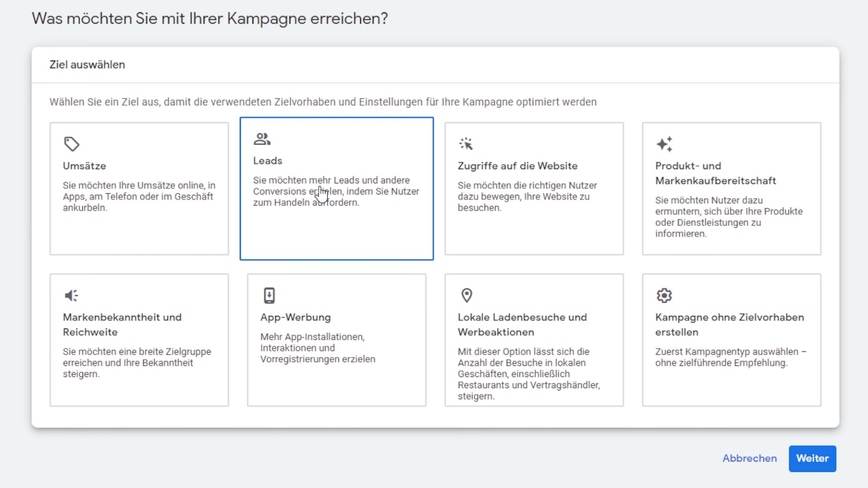Select the App-Werbung heading
Screen dimensions: 868x488
click(296, 318)
